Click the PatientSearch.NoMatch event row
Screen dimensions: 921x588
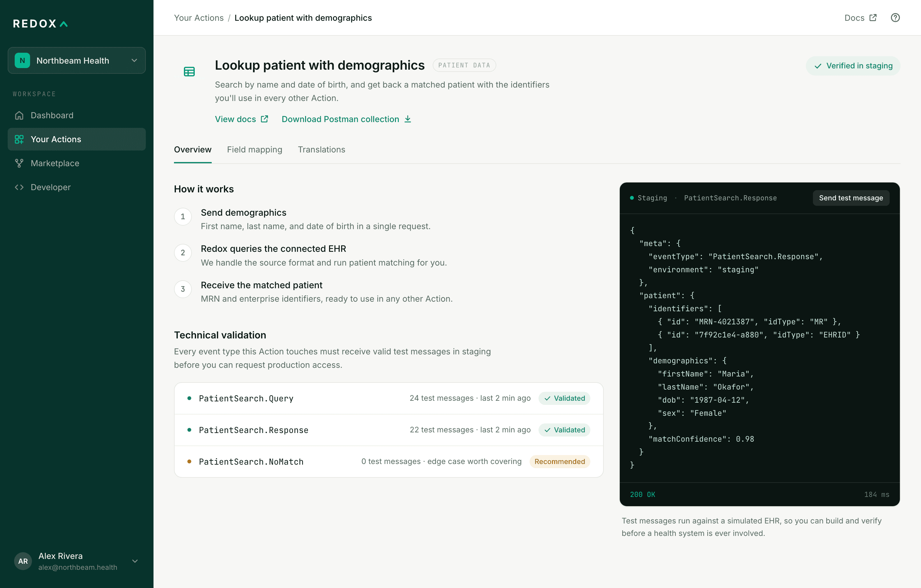[x=389, y=461]
